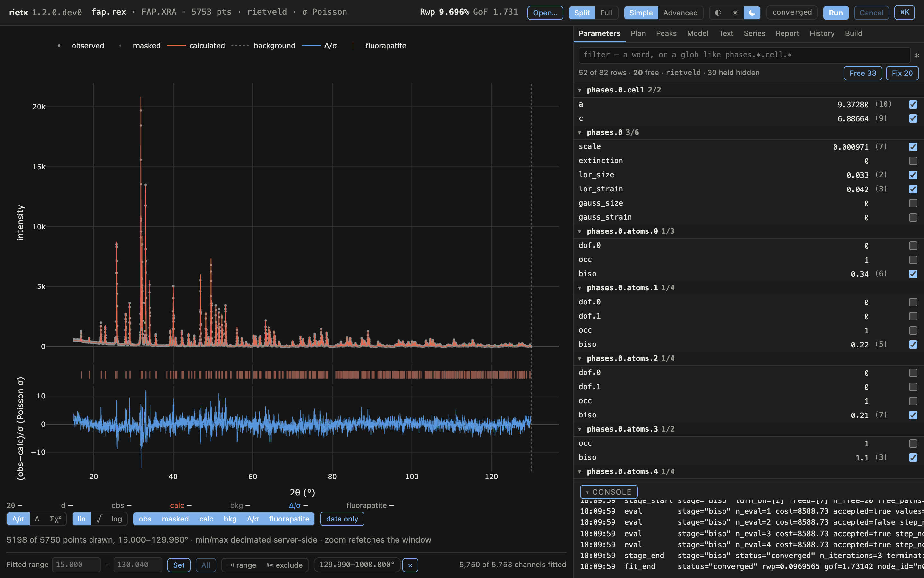Collapse the phases.0.atoms.2 group
Viewport: 924px width, 578px height.
click(580, 359)
